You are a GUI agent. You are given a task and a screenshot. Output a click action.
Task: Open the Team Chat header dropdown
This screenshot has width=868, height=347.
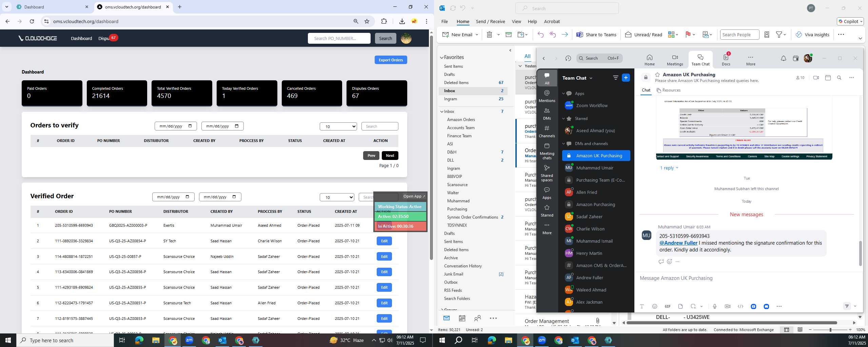(x=591, y=78)
